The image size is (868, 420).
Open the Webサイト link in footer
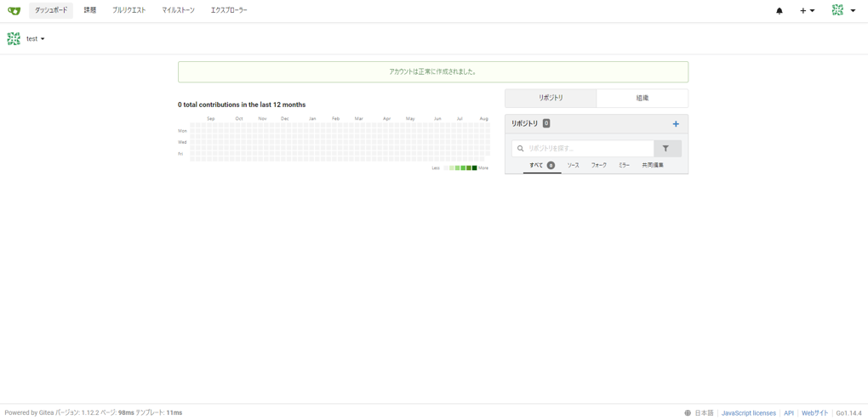click(815, 413)
